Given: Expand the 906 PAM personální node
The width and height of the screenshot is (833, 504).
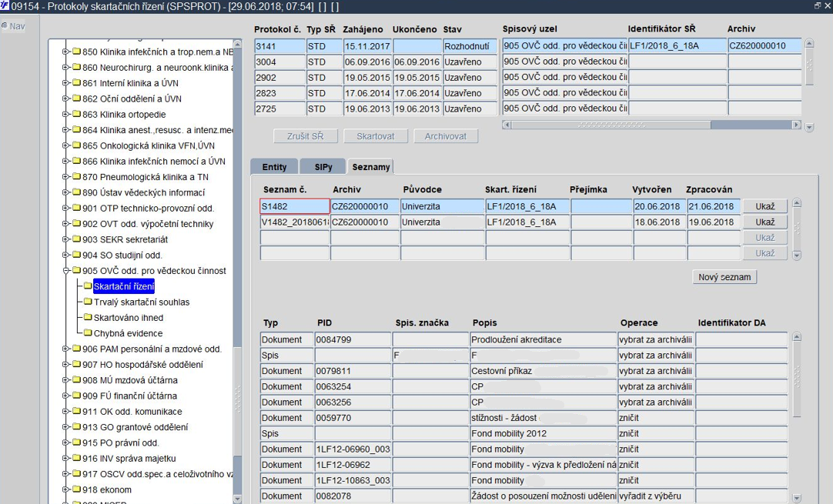Looking at the screenshot, I should point(65,349).
